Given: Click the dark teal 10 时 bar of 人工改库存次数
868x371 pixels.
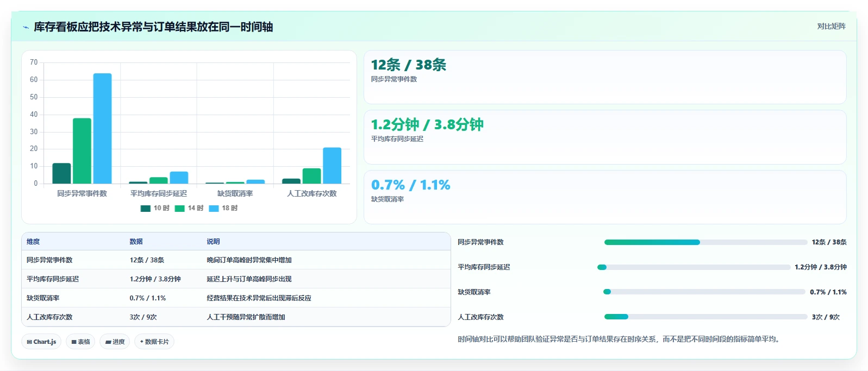Looking at the screenshot, I should pyautogui.click(x=291, y=181).
